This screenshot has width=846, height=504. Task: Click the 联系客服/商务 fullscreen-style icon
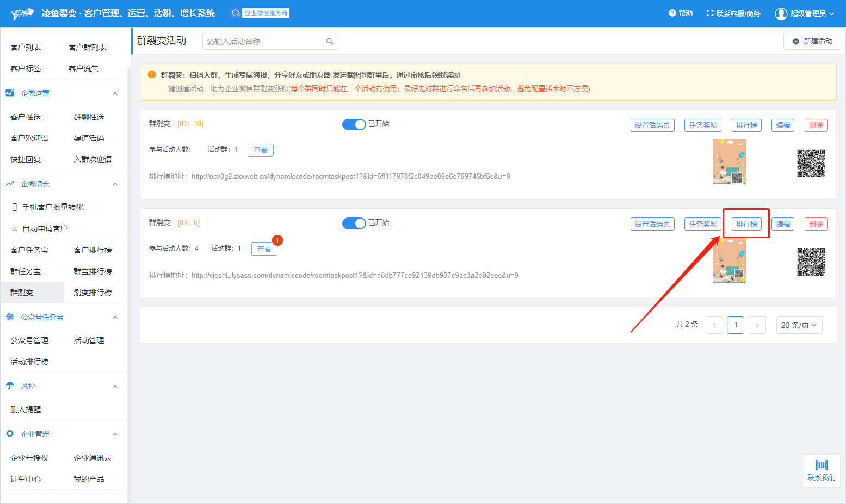pos(709,13)
